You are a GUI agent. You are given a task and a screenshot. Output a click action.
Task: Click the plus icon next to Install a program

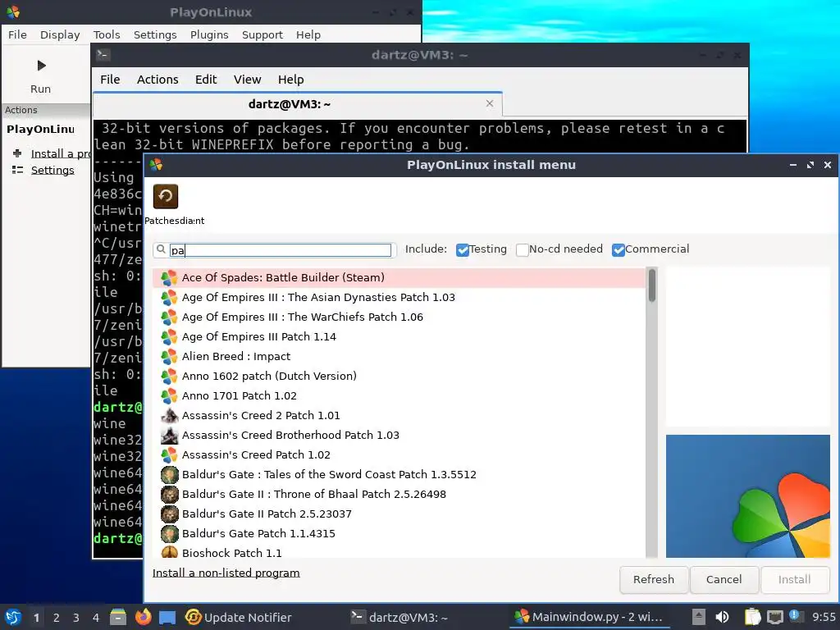pyautogui.click(x=17, y=153)
